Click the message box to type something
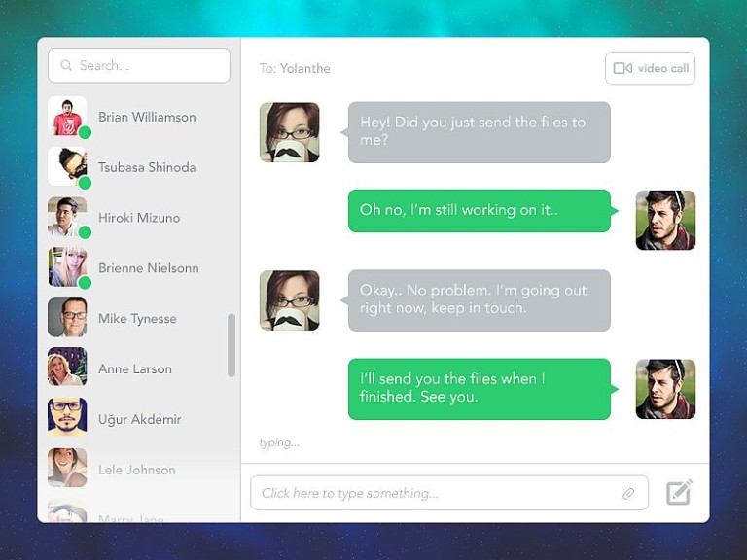 click(449, 493)
